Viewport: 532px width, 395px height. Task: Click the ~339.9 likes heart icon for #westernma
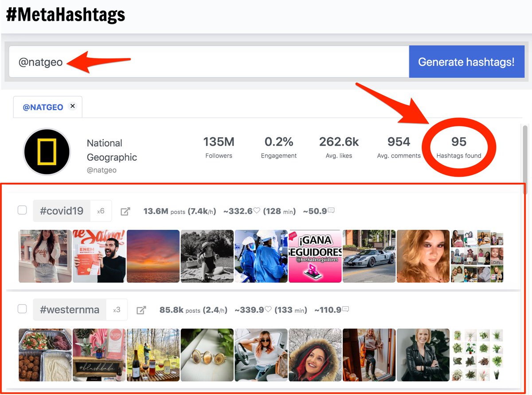(268, 310)
